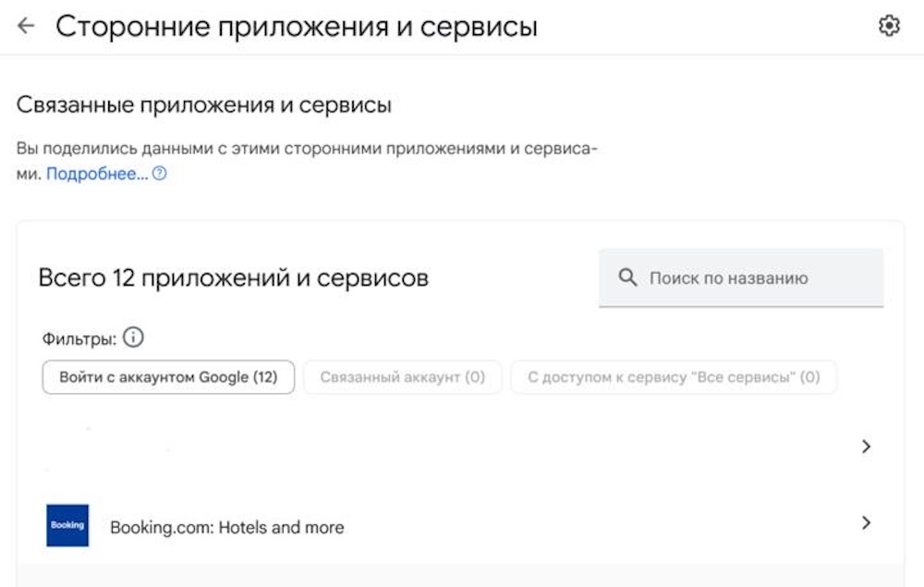This screenshot has width=924, height=587.
Task: Click the chevron next to Booking.com entry
Action: (866, 523)
